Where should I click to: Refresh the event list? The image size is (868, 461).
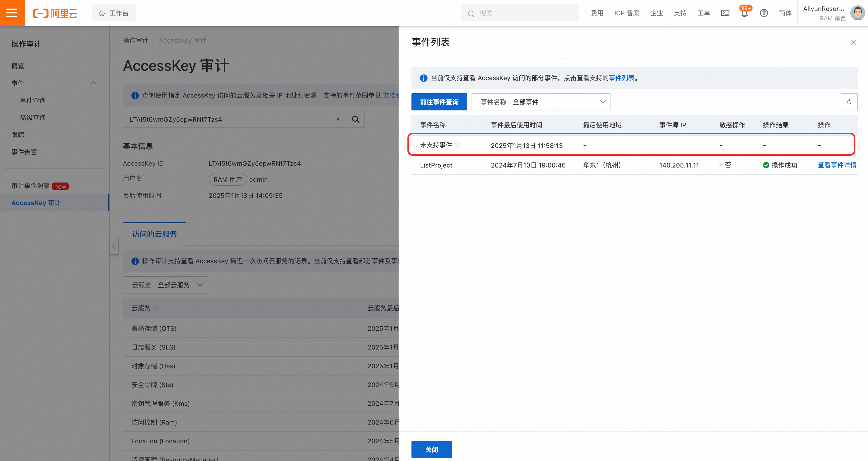(849, 102)
